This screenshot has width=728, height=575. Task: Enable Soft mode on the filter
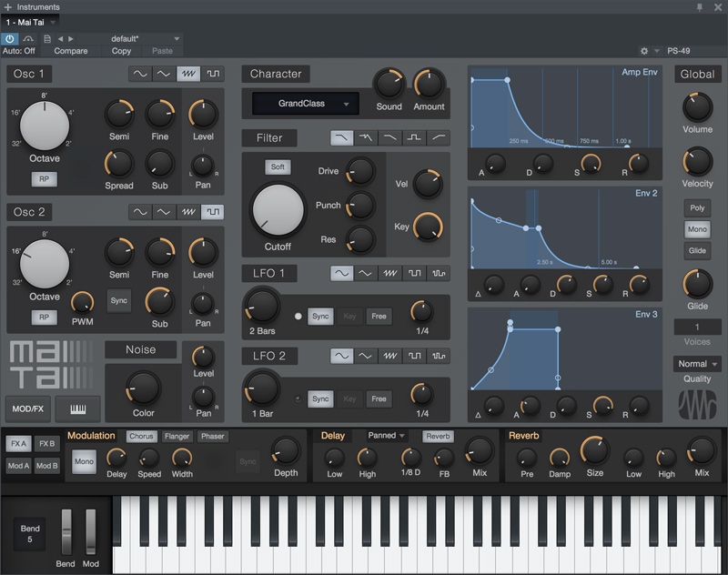pyautogui.click(x=278, y=167)
